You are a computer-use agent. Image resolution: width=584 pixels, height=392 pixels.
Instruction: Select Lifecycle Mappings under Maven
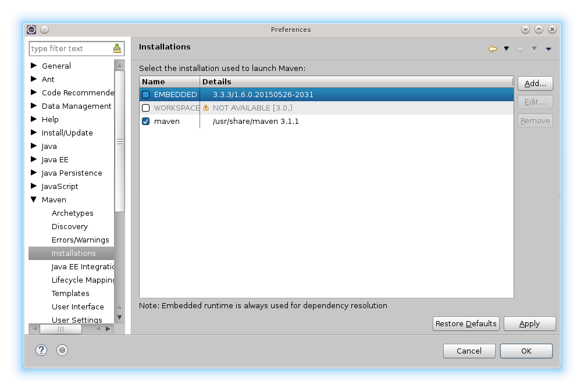(x=83, y=280)
